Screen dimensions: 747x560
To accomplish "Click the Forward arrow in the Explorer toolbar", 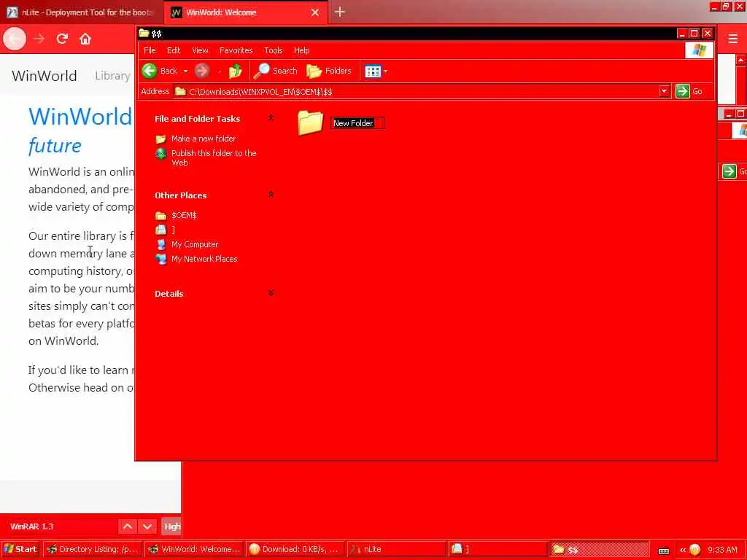I will (202, 71).
